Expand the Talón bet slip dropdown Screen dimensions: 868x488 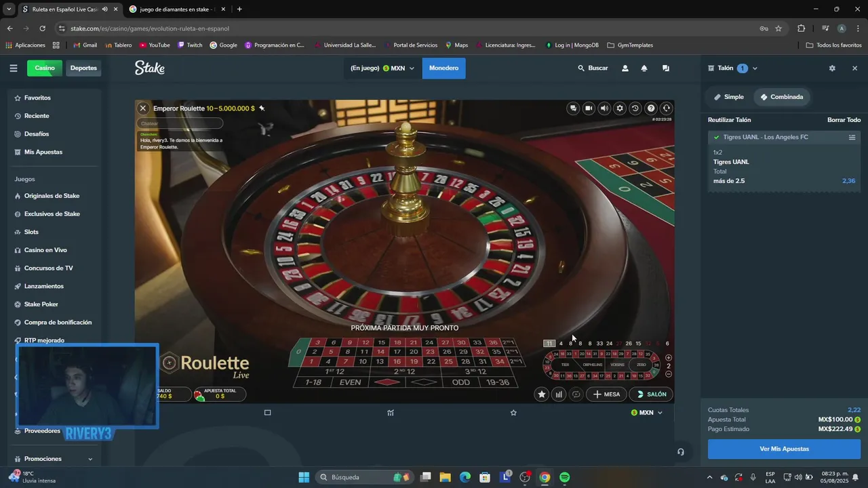click(755, 68)
